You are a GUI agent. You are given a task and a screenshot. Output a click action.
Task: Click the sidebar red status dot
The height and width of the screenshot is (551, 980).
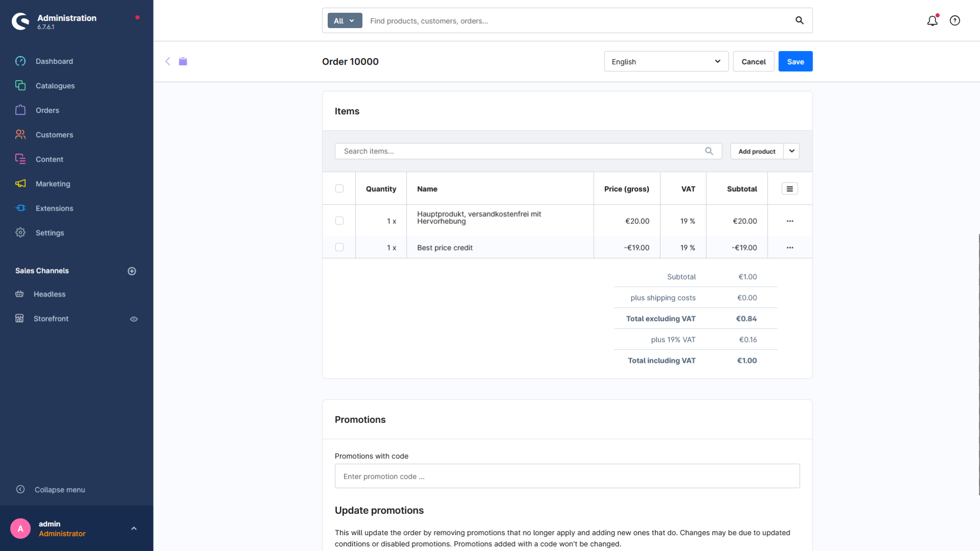137,17
